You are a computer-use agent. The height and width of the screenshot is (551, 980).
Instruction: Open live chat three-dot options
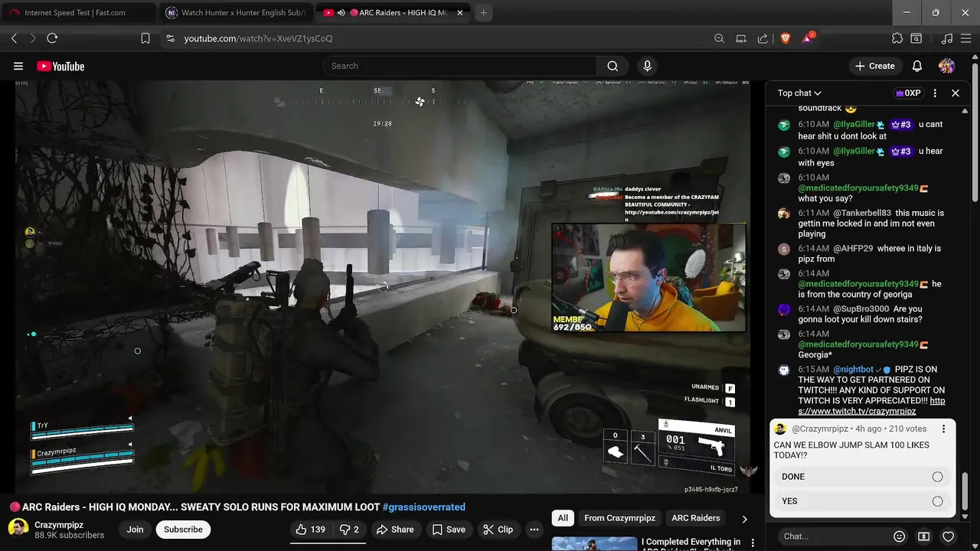coord(935,93)
